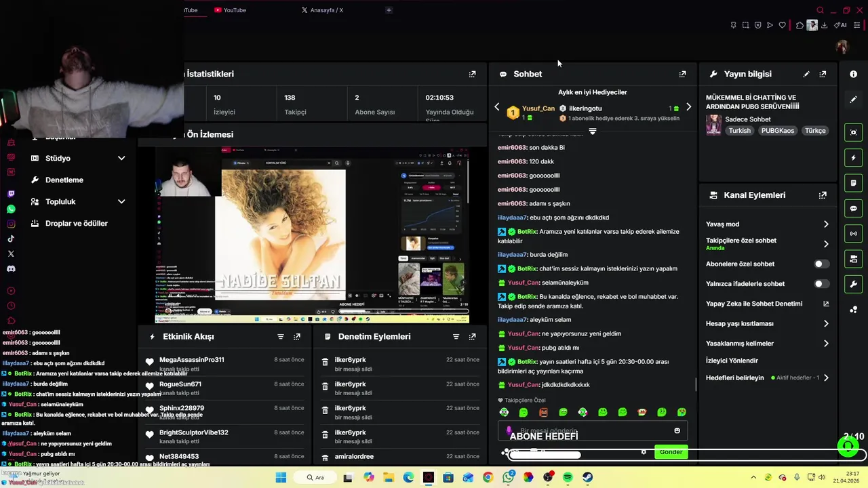Expand the Topluluk menu section

tap(121, 201)
